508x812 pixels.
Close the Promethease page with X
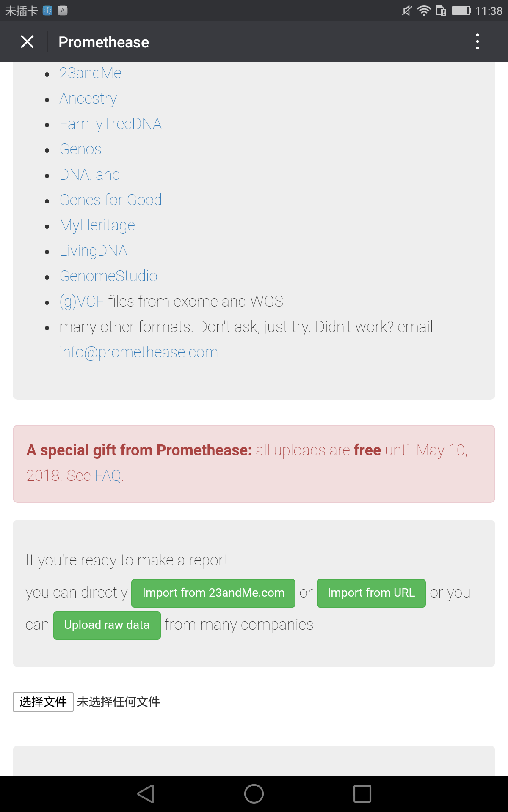tap(27, 42)
